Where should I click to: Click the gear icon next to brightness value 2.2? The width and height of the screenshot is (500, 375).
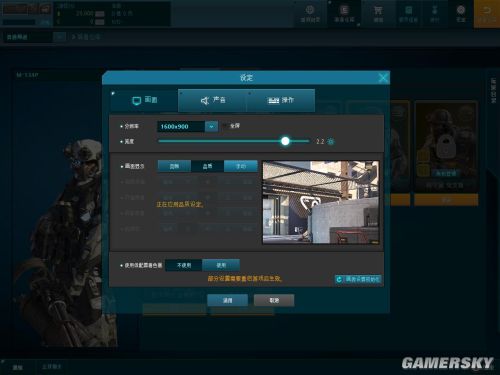[331, 141]
